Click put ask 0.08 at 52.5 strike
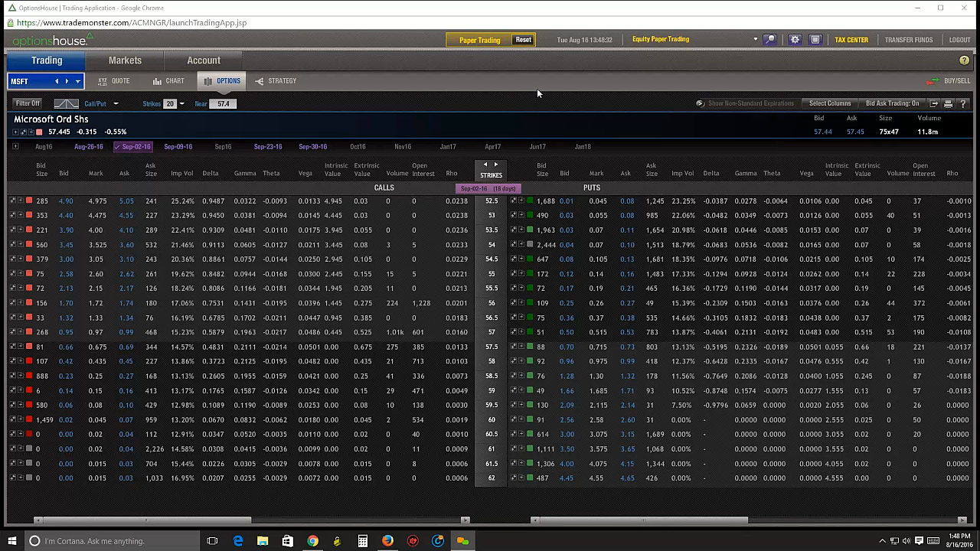 pos(627,201)
